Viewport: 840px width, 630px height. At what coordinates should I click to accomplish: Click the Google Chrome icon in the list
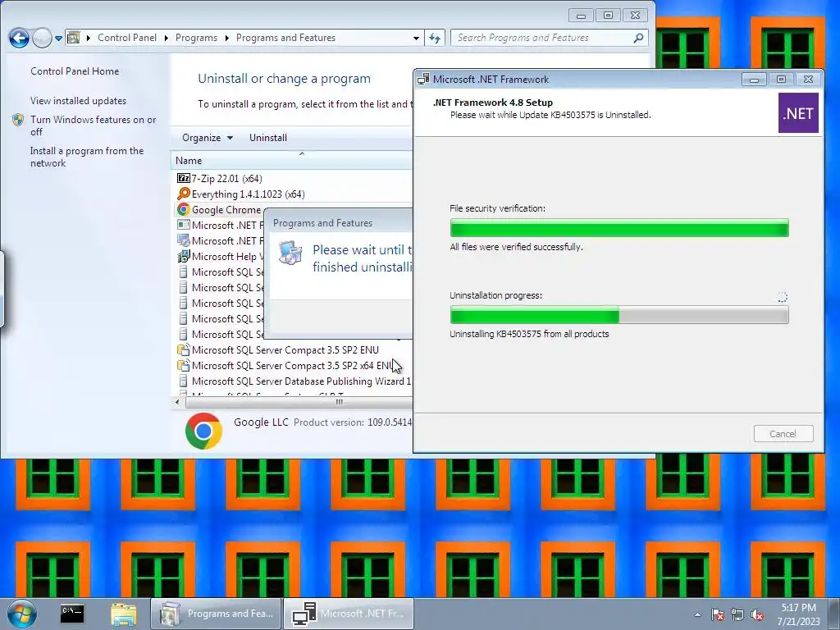coord(183,209)
